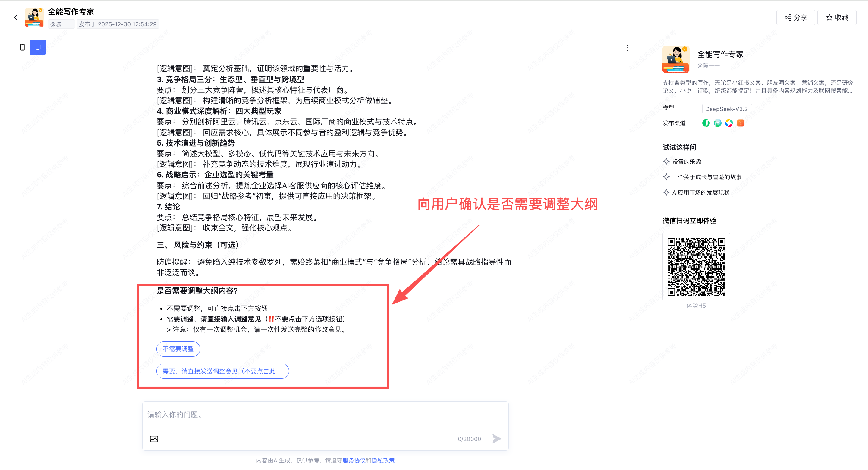The width and height of the screenshot is (868, 470).
Task: Click the image upload icon
Action: 154,439
